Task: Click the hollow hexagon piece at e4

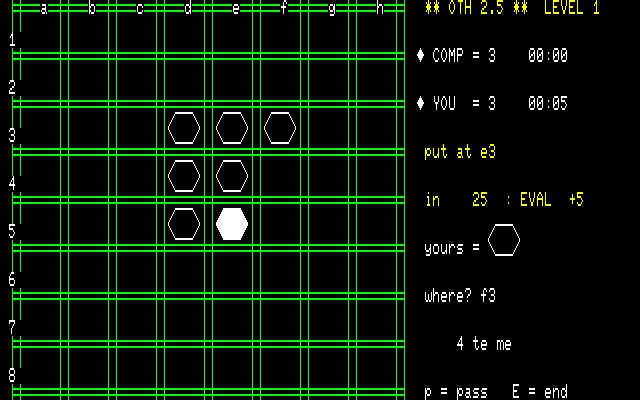Action: point(232,176)
